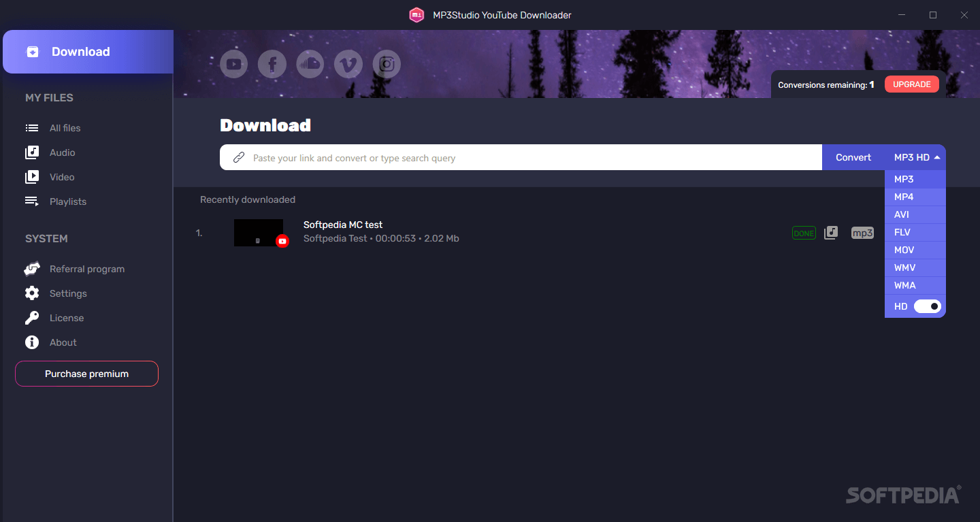Open the Vimeo source icon
Screen dimensions: 980x522
click(x=348, y=64)
